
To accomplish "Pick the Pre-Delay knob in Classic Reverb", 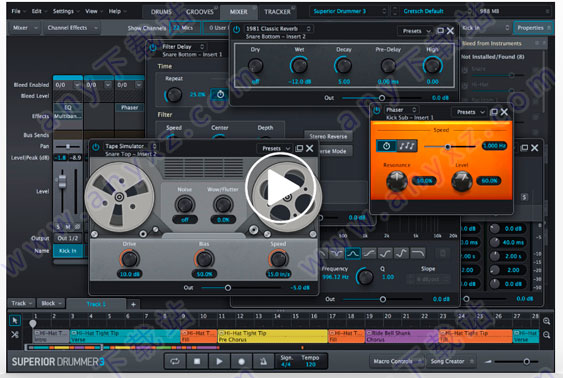I will pos(388,66).
